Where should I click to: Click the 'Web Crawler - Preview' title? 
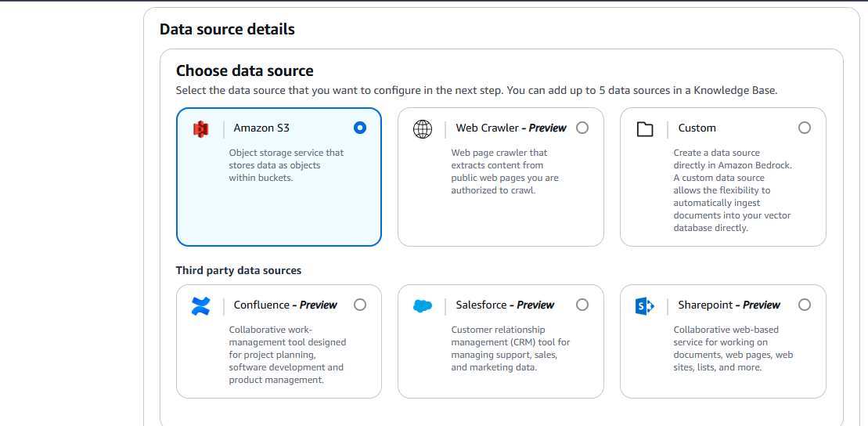511,128
